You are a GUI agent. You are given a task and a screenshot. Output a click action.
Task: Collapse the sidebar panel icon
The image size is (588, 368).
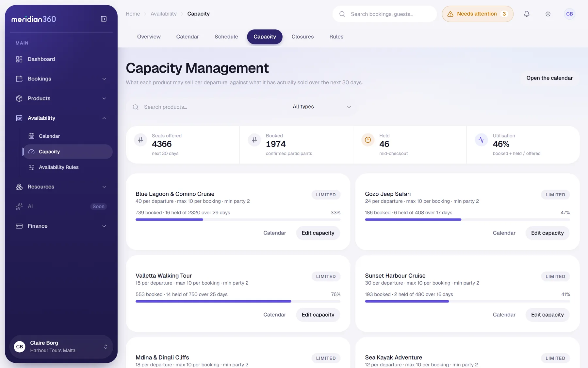pos(104,19)
